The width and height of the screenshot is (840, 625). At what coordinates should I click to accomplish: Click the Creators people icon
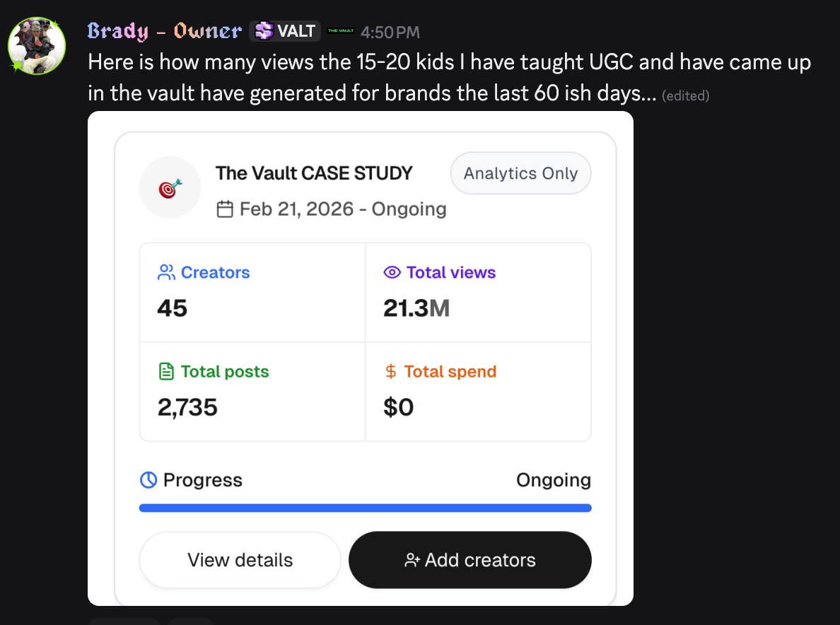point(166,272)
